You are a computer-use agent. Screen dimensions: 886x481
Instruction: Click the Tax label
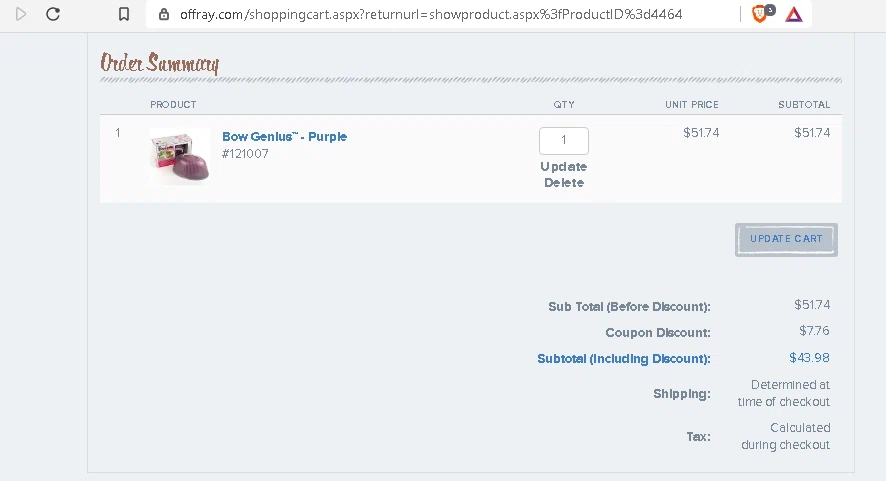(698, 436)
